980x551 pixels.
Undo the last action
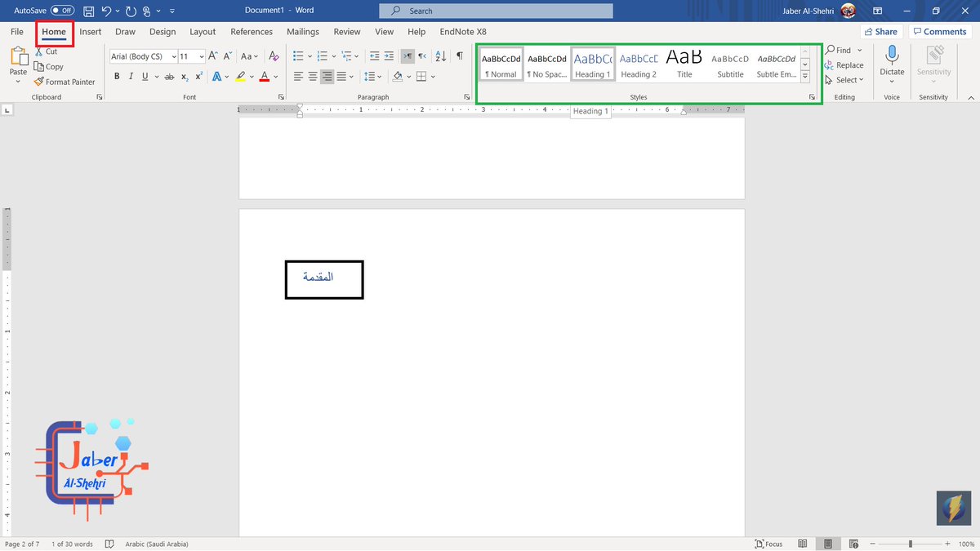pos(106,11)
